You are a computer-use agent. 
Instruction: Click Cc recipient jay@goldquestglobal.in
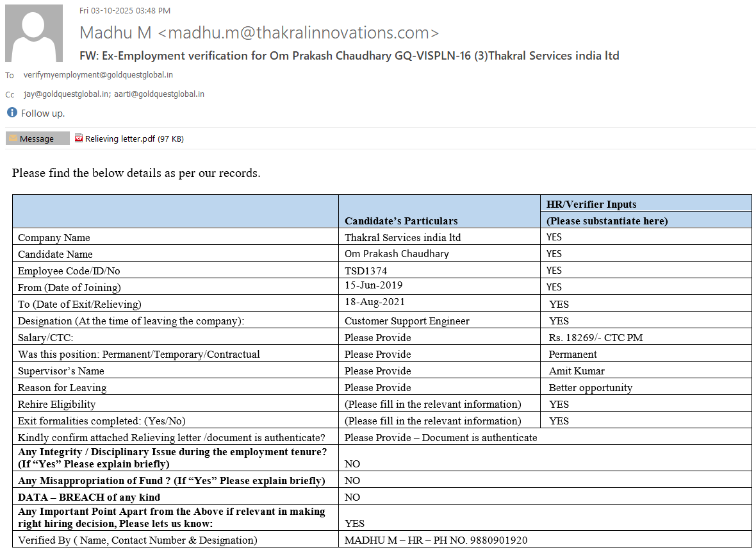click(67, 94)
